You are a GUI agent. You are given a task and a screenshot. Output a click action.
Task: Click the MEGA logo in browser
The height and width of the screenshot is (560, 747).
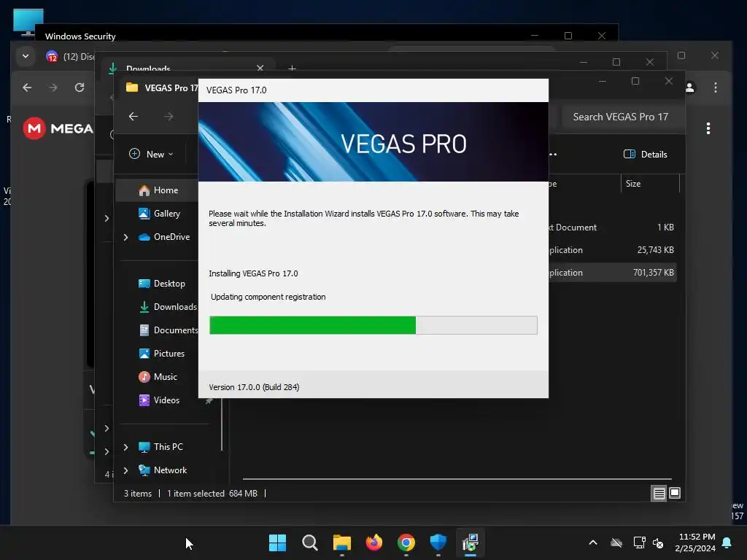click(58, 128)
